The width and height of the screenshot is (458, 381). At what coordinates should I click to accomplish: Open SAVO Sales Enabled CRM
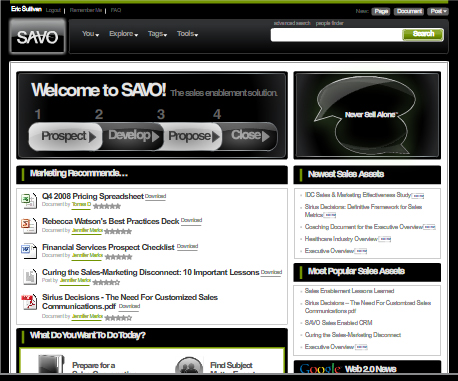[338, 323]
